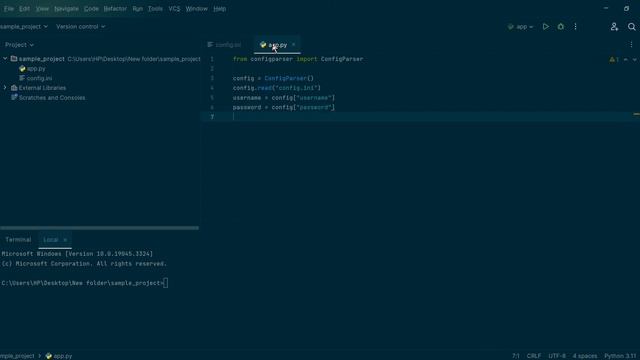The image size is (640, 360).
Task: Restore down the IDE window
Action: [627, 8]
